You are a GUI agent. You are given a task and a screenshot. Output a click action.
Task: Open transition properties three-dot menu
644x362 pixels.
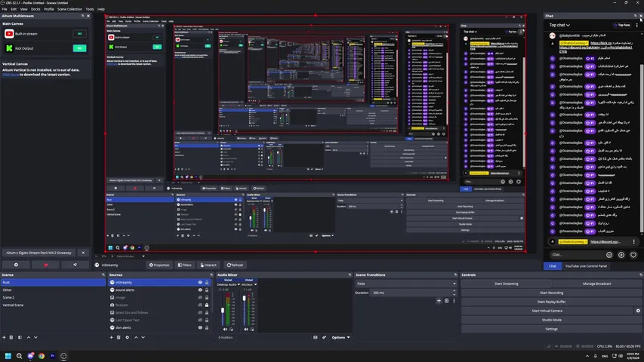(454, 301)
